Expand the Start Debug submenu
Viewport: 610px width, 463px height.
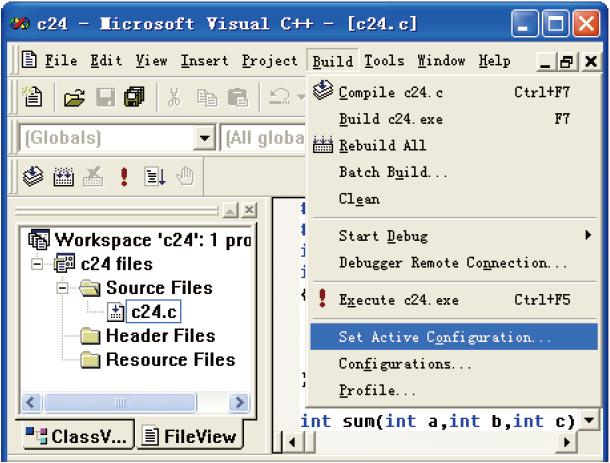tap(454, 236)
